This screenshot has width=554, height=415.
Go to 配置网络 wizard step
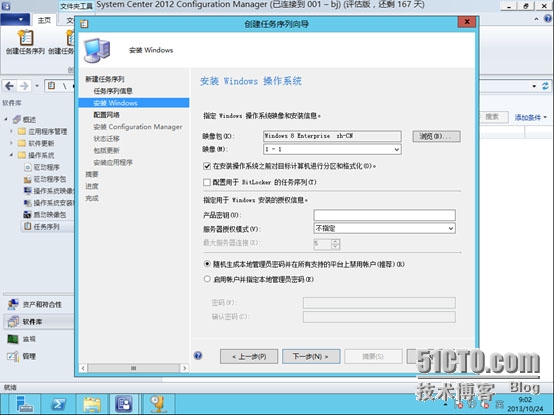pyautogui.click(x=106, y=115)
